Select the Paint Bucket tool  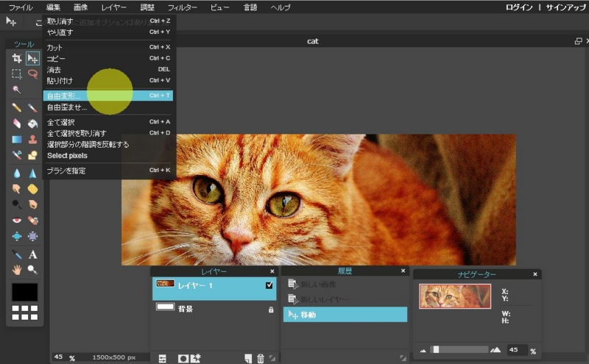(x=32, y=123)
